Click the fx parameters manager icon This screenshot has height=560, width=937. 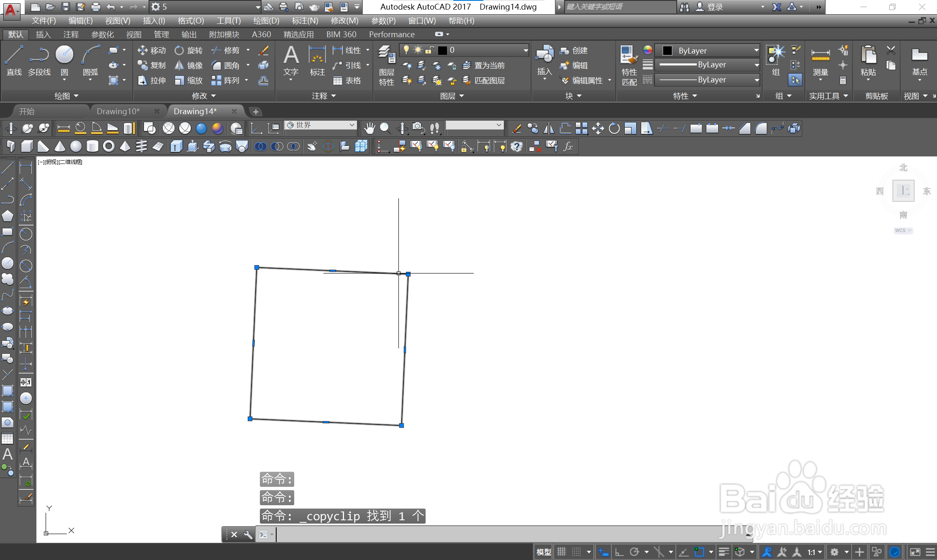(x=568, y=146)
